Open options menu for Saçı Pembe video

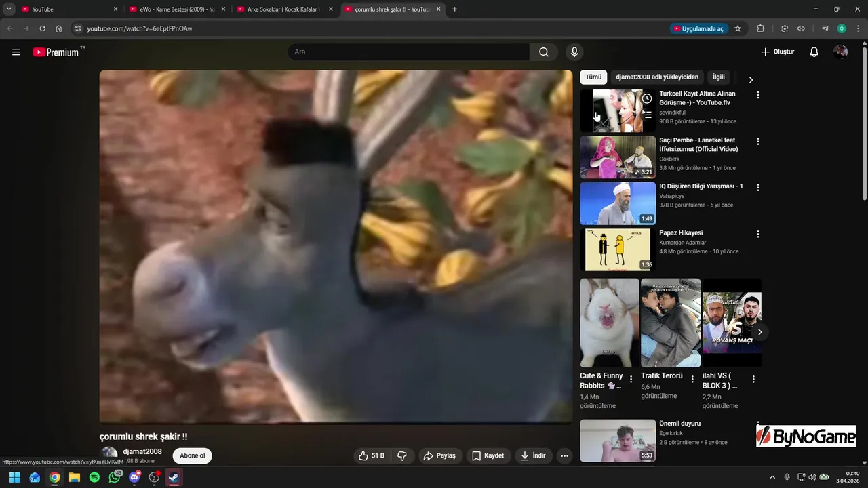[758, 142]
